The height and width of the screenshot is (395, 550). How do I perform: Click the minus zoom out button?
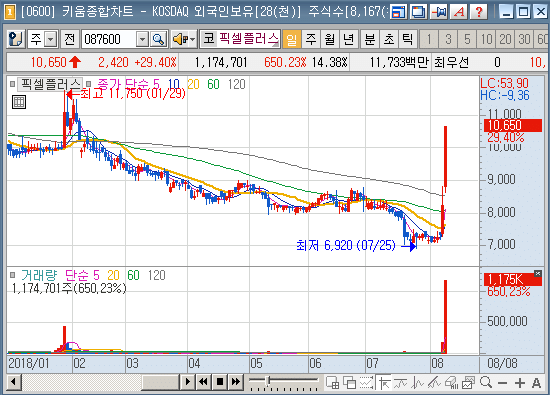click(502, 383)
